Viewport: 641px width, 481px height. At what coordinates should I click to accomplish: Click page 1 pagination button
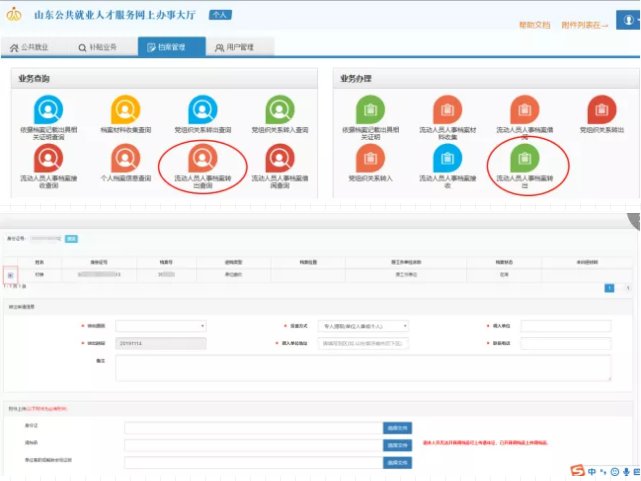click(609, 287)
